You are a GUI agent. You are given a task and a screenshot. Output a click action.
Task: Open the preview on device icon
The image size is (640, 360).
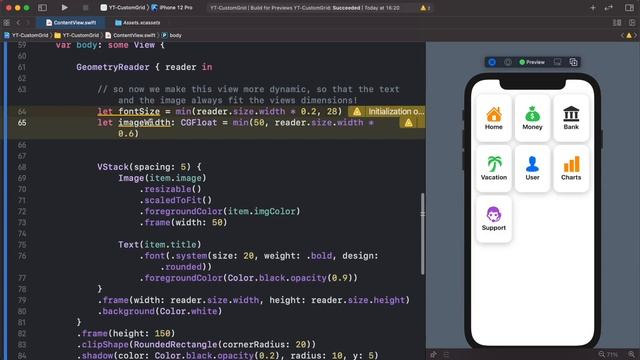point(557,62)
